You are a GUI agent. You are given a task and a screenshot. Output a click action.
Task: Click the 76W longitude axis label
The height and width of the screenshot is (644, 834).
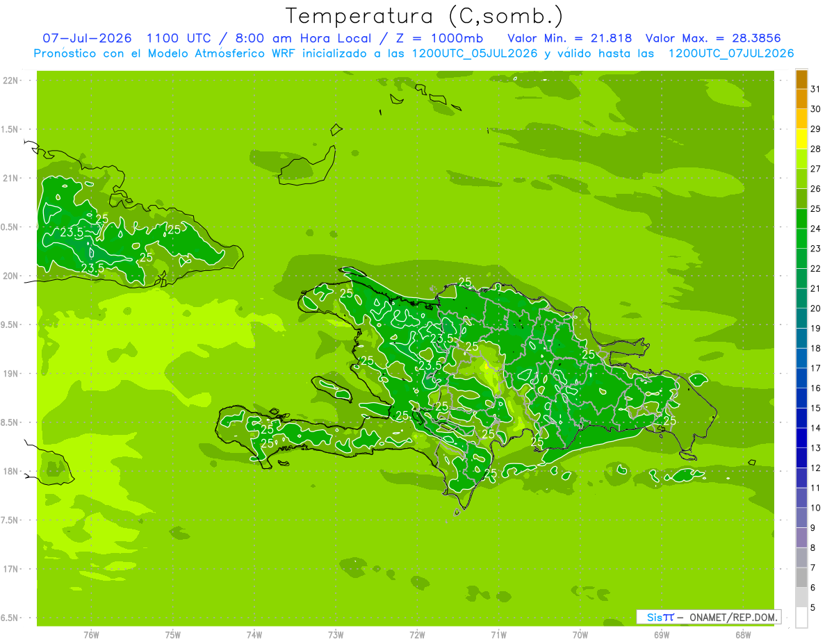[x=91, y=635]
